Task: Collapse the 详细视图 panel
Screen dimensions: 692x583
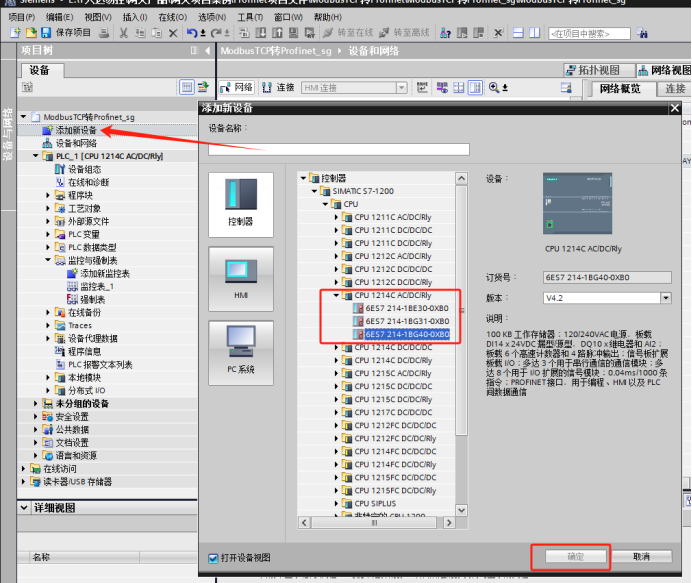Action: [x=24, y=508]
